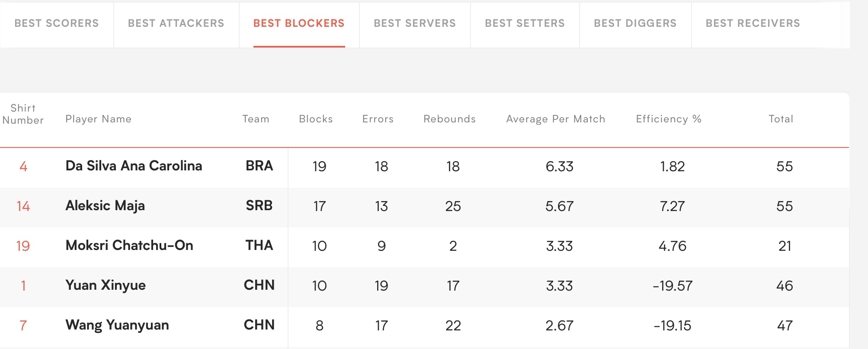This screenshot has height=349, width=868.
Task: Sort by the Rebounds column header
Action: click(449, 119)
